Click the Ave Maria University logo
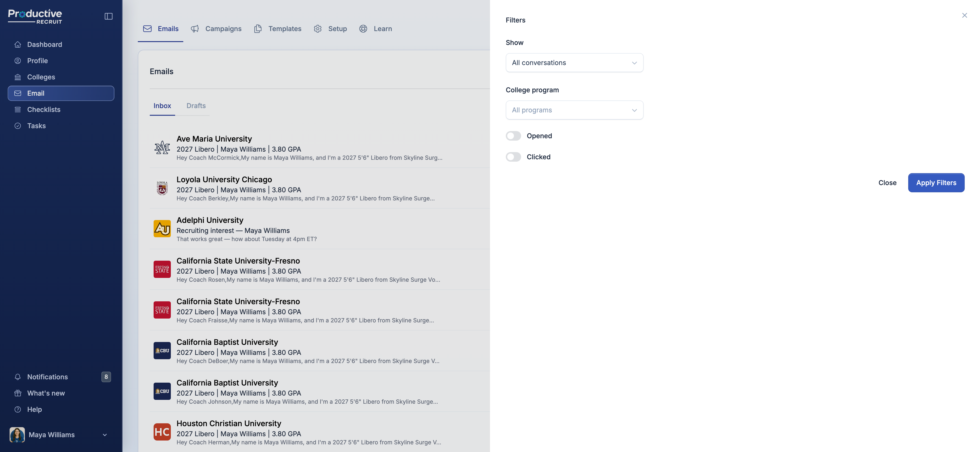This screenshot has height=452, width=980. click(162, 148)
